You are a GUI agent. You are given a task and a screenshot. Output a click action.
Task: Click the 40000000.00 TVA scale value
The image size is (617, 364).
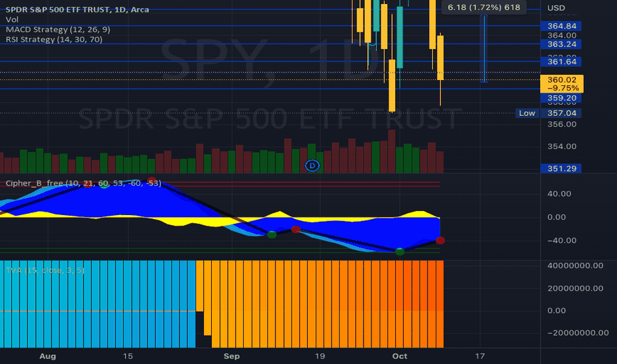click(575, 265)
